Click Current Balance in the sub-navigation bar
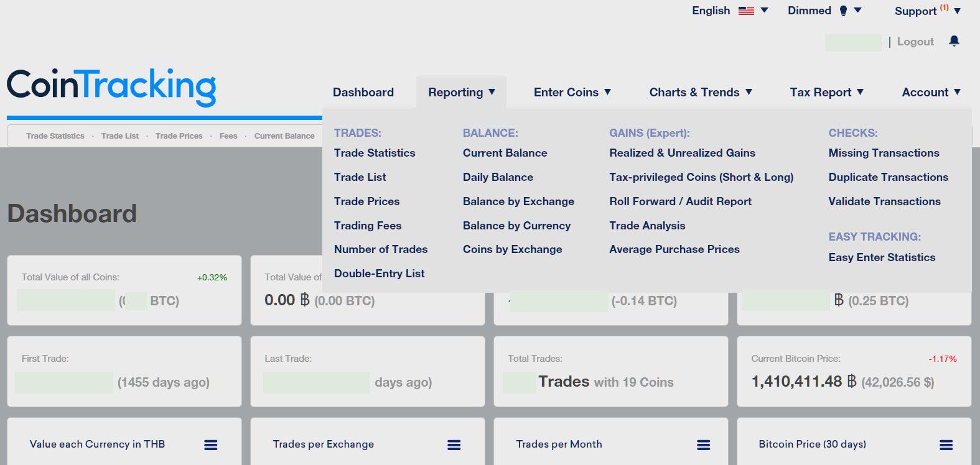 tap(284, 136)
